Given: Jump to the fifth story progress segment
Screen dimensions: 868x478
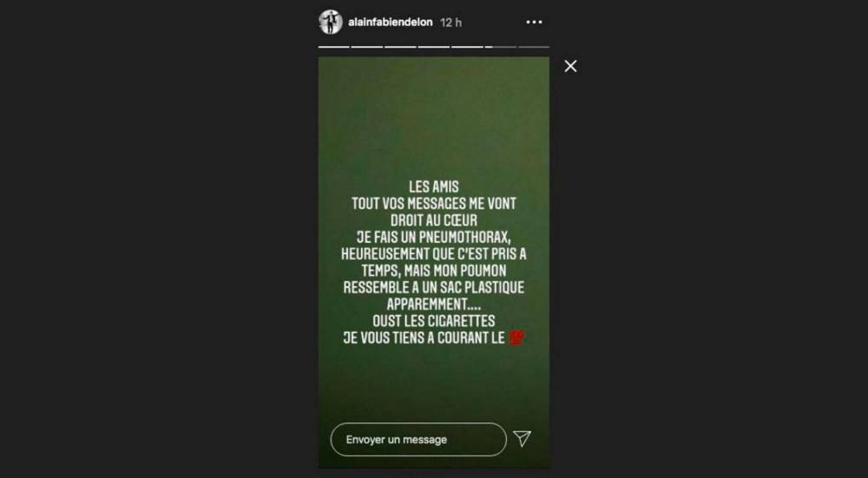Looking at the screenshot, I should coord(467,47).
